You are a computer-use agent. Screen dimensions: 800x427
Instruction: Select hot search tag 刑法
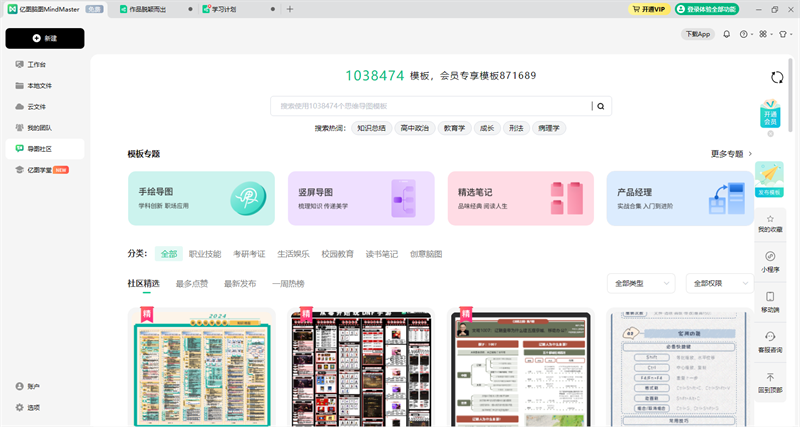tap(516, 128)
